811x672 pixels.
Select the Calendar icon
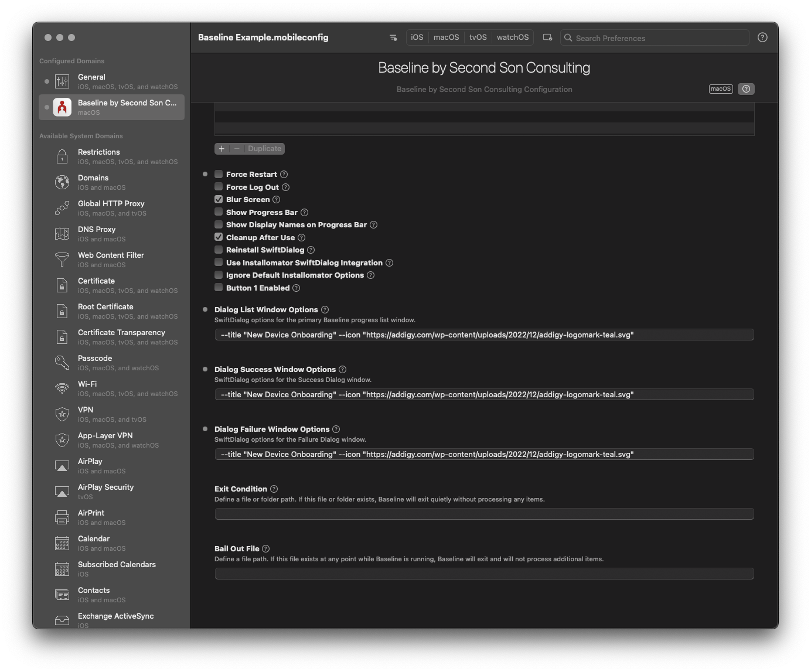click(62, 543)
